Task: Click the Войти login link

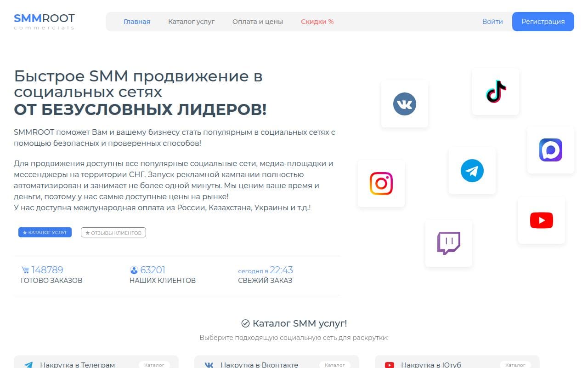Action: click(x=492, y=22)
